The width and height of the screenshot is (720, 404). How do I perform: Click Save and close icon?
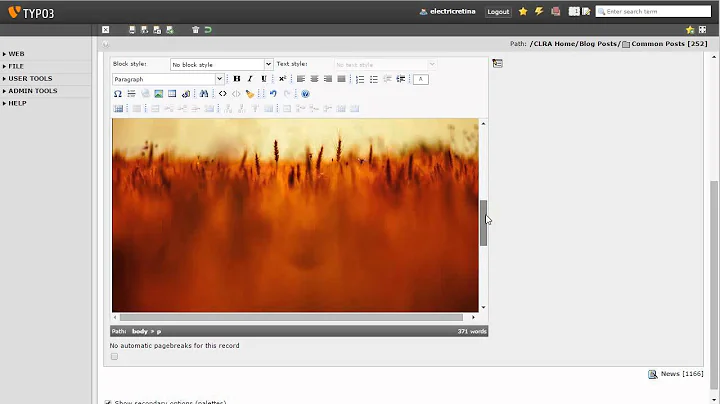click(x=157, y=30)
